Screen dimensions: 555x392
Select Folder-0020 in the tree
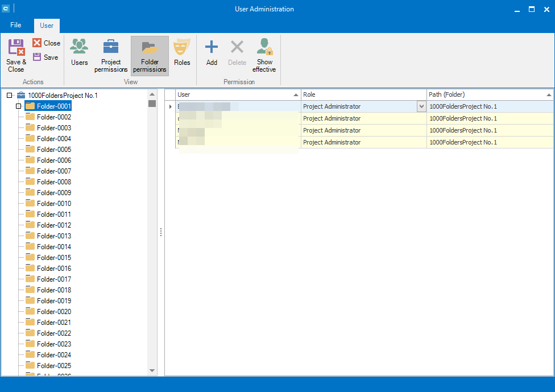[x=54, y=312]
